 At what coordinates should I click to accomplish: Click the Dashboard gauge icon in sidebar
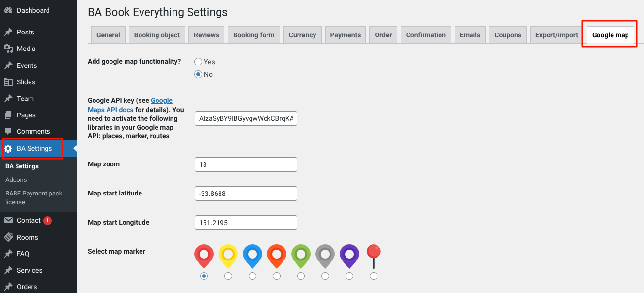(x=8, y=10)
